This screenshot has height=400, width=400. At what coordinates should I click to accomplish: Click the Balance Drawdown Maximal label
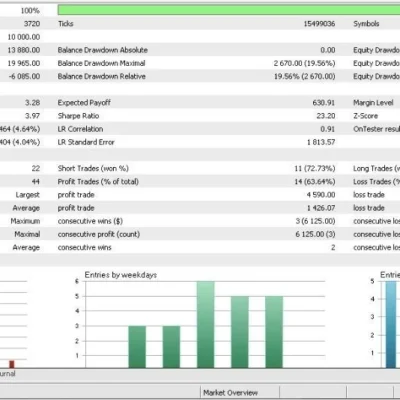101,63
